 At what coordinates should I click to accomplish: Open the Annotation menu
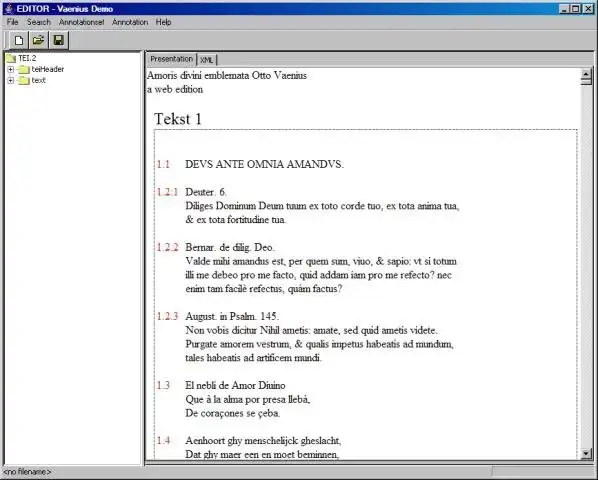click(130, 22)
